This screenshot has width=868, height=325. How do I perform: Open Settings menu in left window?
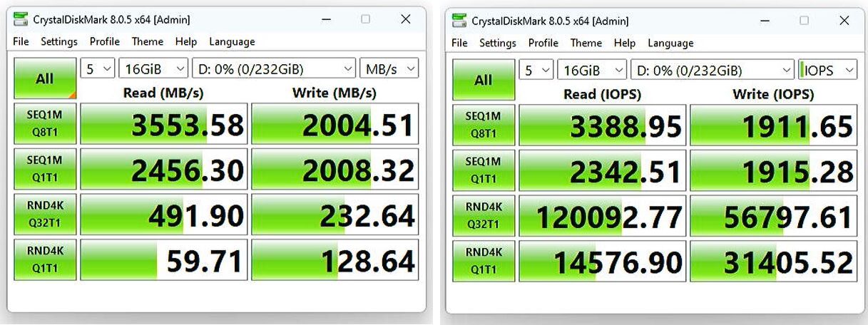[59, 41]
